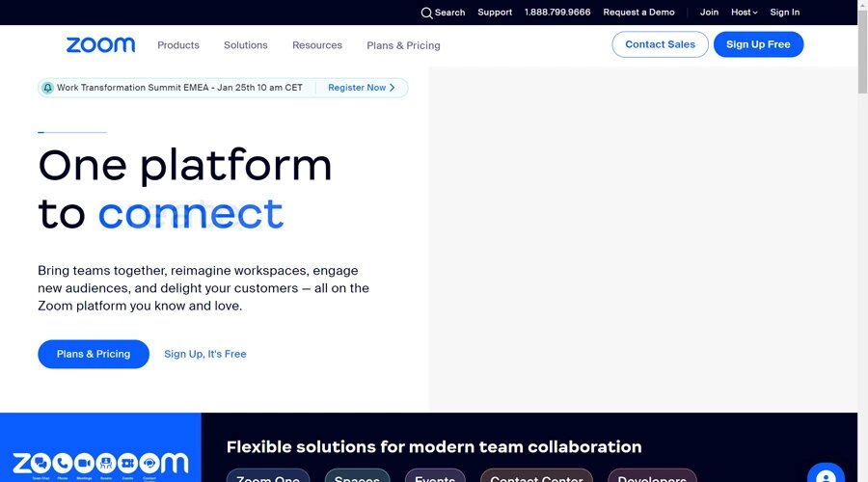Open the chat assistant icon
Image resolution: width=868 pixels, height=482 pixels.
[x=826, y=473]
